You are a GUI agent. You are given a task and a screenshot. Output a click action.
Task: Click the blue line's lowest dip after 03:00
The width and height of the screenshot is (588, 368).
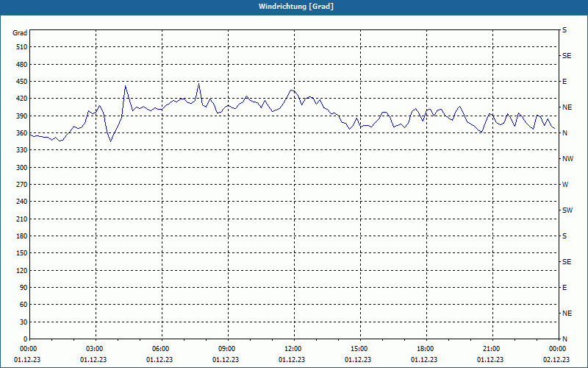(111, 141)
